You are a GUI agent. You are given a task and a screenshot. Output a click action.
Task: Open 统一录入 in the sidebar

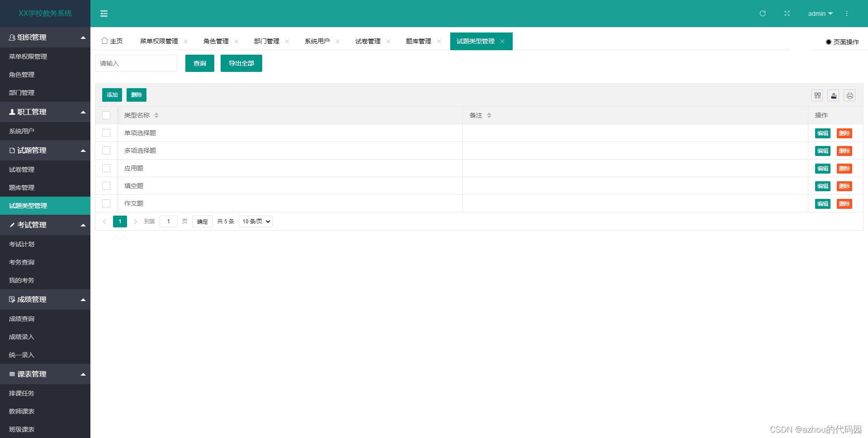tap(45, 355)
